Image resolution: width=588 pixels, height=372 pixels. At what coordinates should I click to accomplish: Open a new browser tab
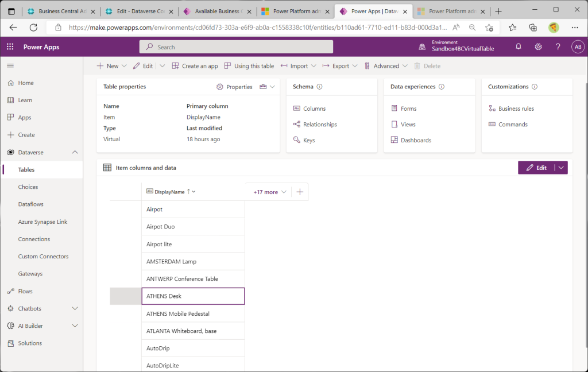click(498, 11)
